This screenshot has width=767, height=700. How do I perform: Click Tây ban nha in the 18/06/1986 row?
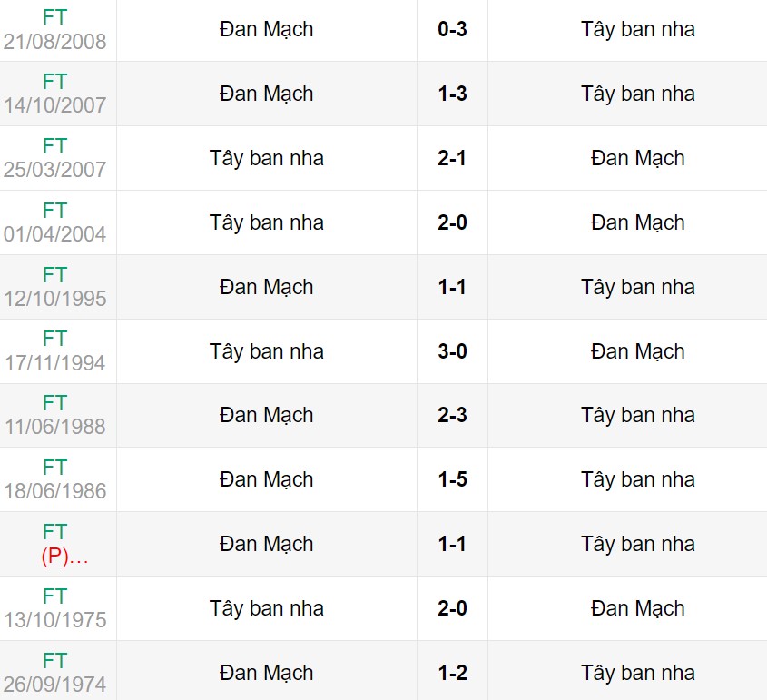(x=638, y=479)
